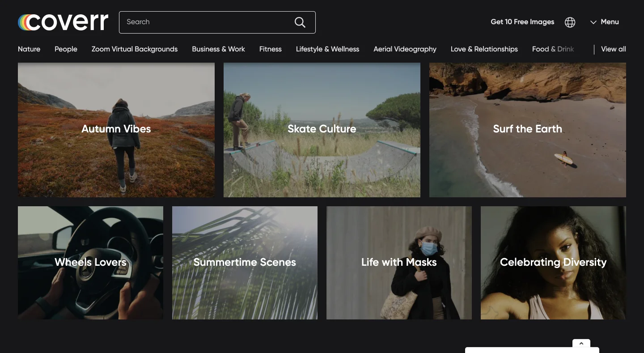This screenshot has width=644, height=353.
Task: Select the People category
Action: [x=66, y=49]
